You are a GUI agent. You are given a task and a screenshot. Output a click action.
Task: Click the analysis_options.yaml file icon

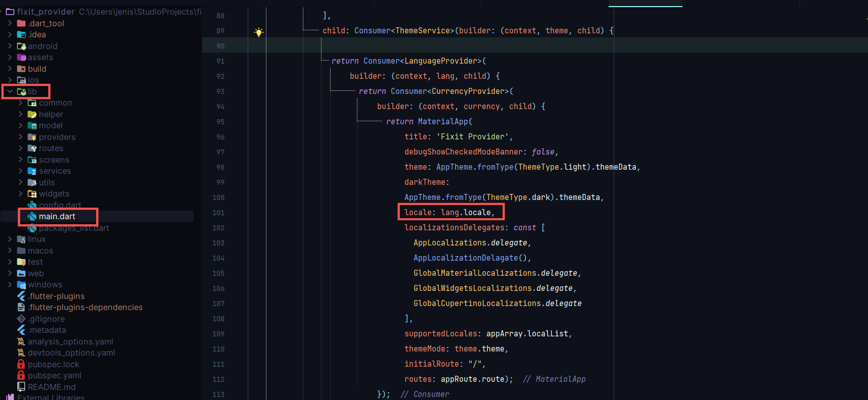tap(21, 342)
